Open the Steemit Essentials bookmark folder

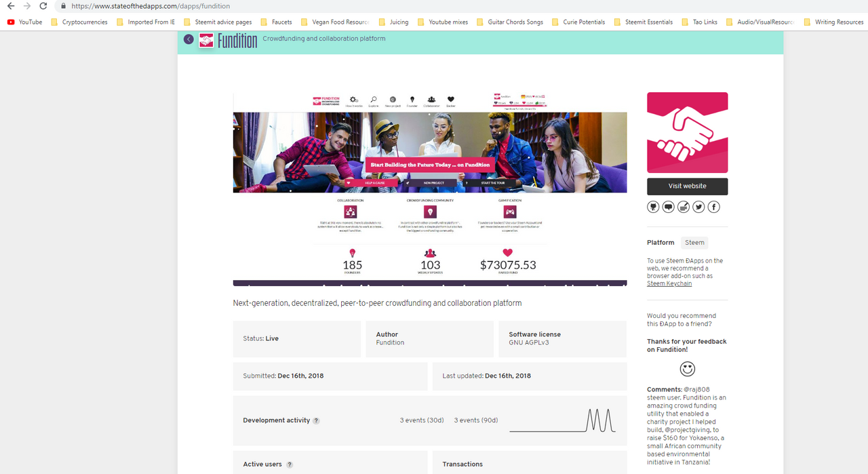[644, 22]
